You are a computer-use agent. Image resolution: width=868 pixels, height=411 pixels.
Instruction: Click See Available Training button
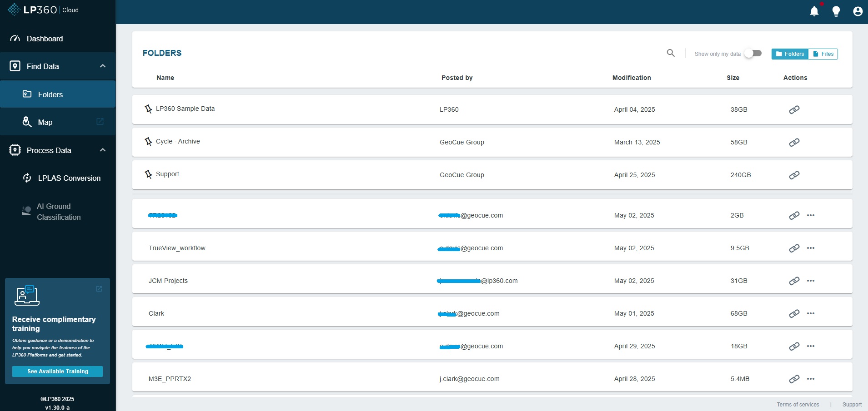click(57, 371)
